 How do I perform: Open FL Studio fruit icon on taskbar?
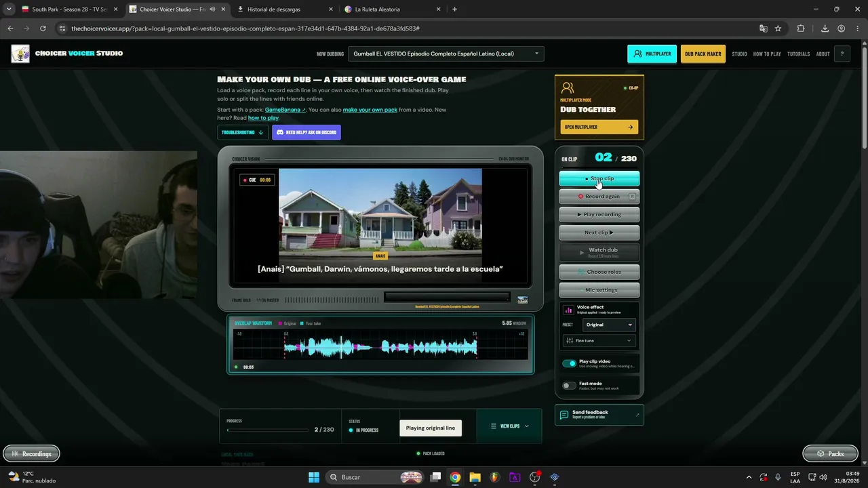494,477
